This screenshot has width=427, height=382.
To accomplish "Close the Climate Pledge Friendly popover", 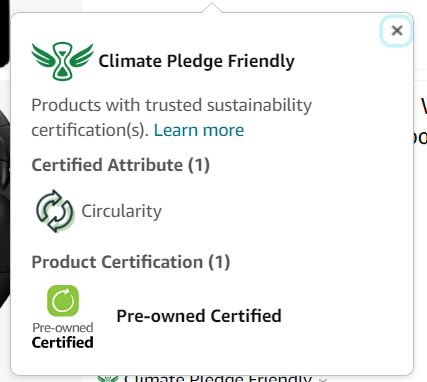I will pos(396,31).
